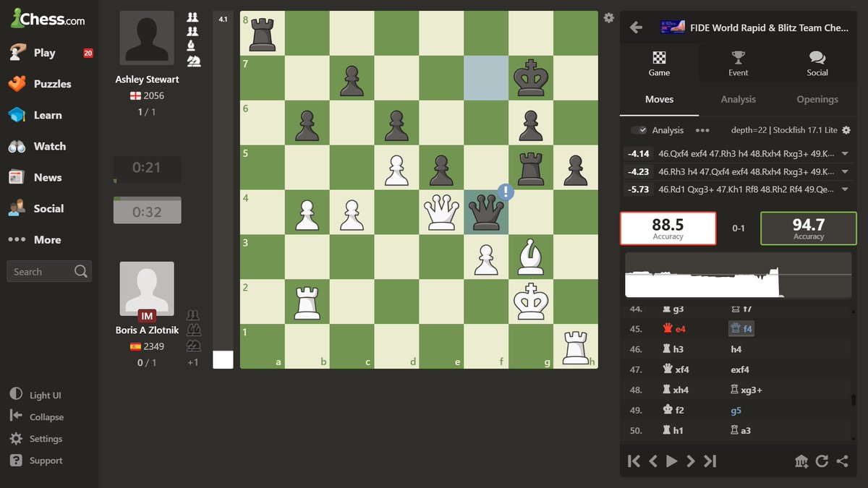The image size is (868, 488).
Task: Click the black queen on f4
Action: click(x=486, y=213)
